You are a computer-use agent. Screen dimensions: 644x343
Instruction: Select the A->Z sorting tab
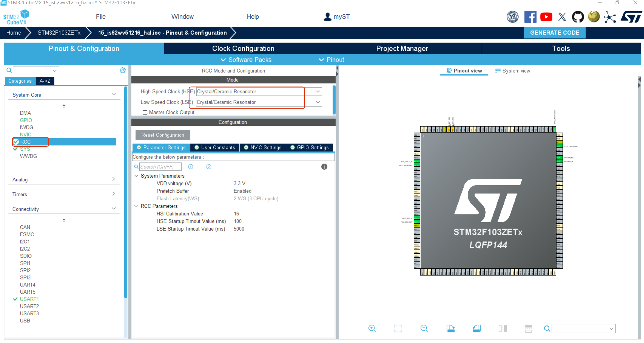click(x=45, y=81)
